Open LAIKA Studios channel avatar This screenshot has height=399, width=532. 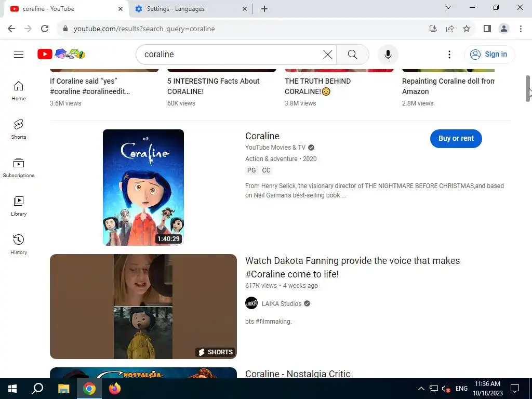251,303
